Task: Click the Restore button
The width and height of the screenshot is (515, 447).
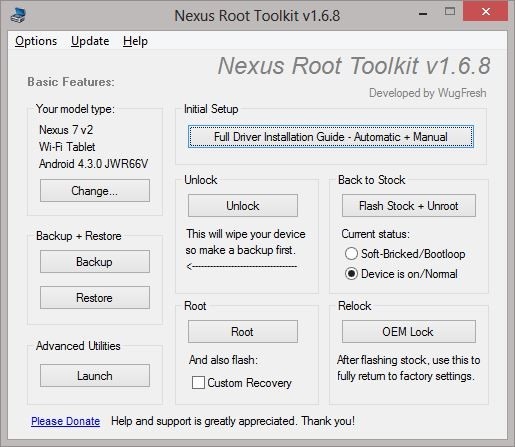Action: click(95, 298)
